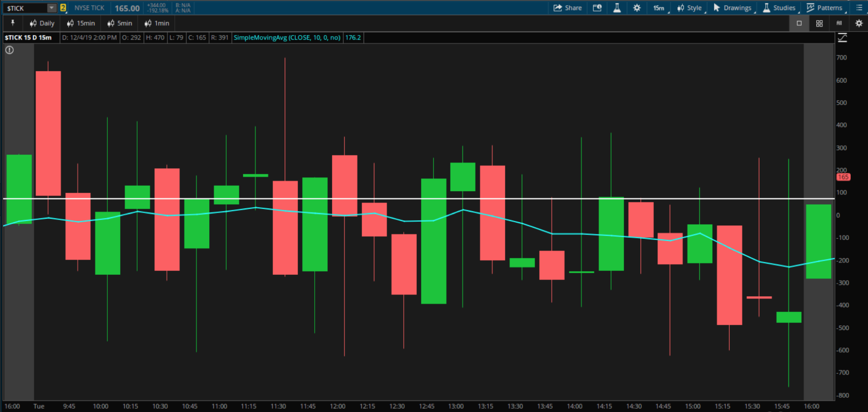Viewport: 868px width, 412px height.
Task: Open chart settings via gear icon
Action: pyautogui.click(x=637, y=8)
